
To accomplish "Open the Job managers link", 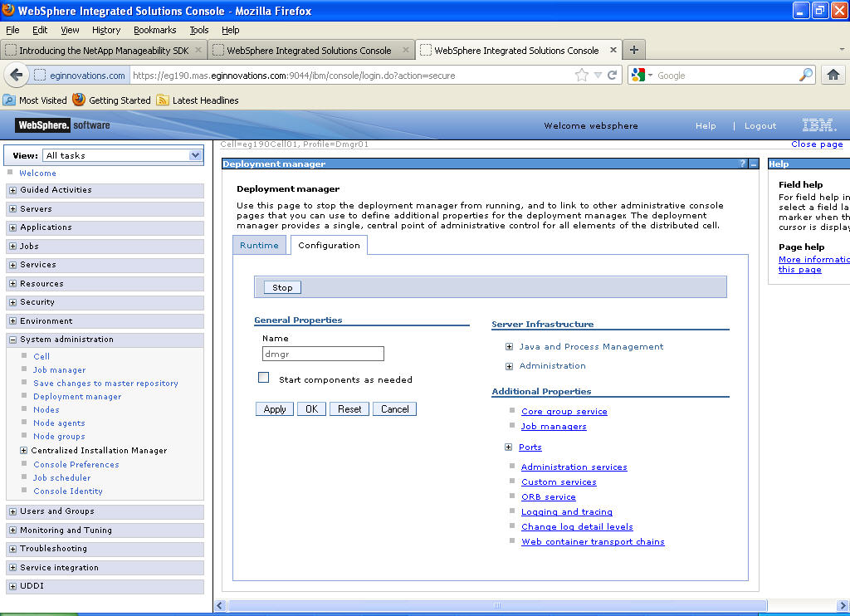I will (x=554, y=427).
